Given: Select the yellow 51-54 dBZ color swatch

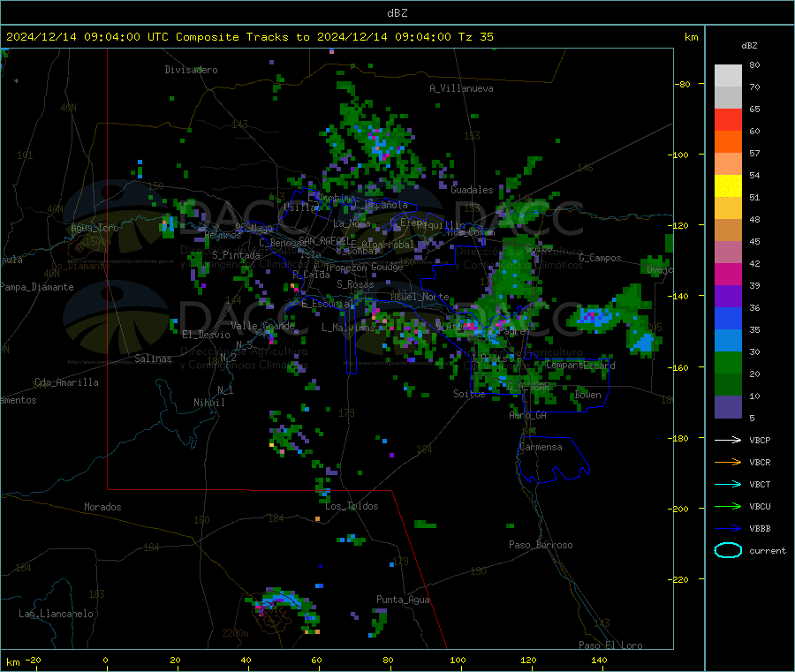Looking at the screenshot, I should [728, 186].
